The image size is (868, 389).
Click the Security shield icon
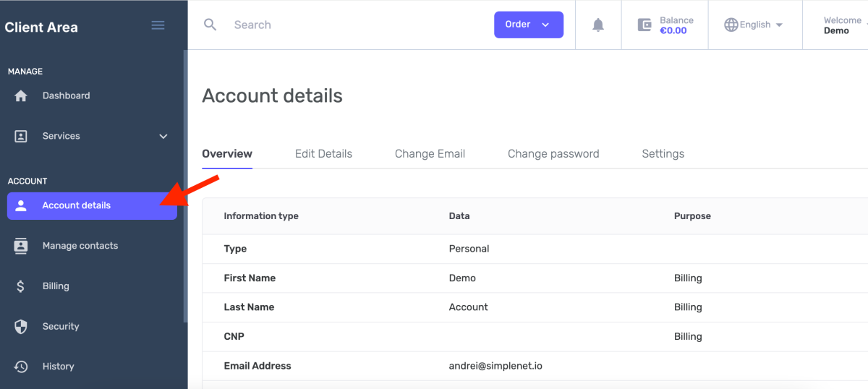click(x=21, y=327)
